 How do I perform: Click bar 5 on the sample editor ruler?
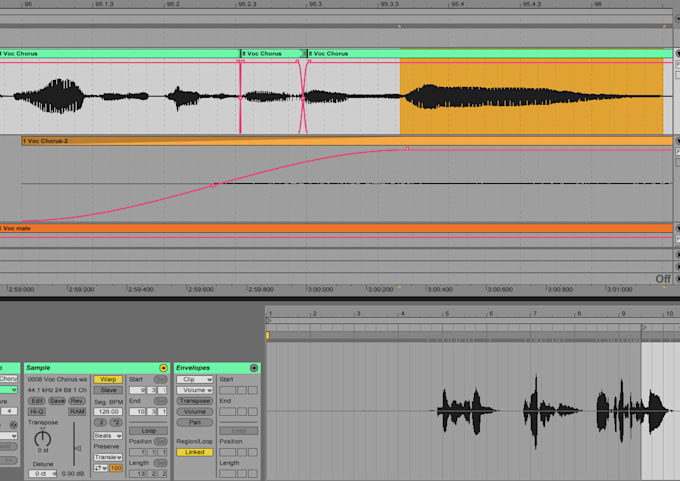(x=447, y=314)
